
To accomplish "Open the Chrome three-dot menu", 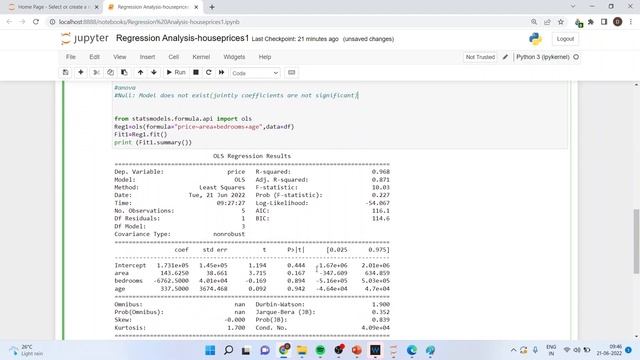I will [631, 22].
